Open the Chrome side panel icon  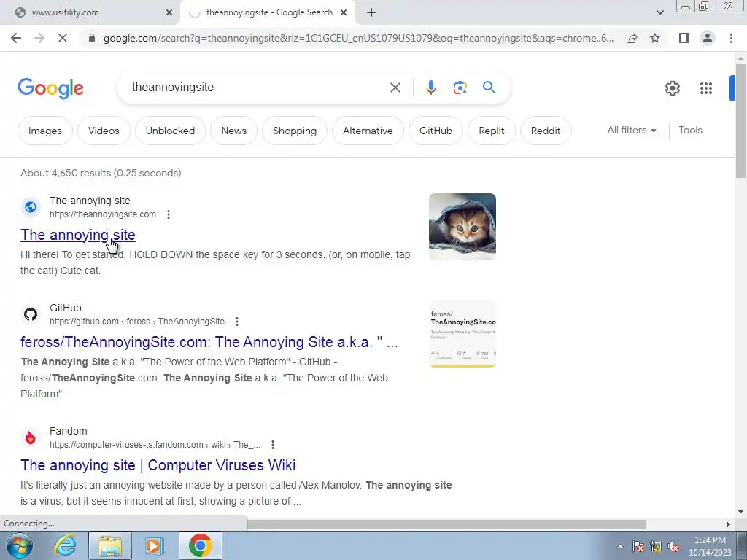pyautogui.click(x=684, y=38)
